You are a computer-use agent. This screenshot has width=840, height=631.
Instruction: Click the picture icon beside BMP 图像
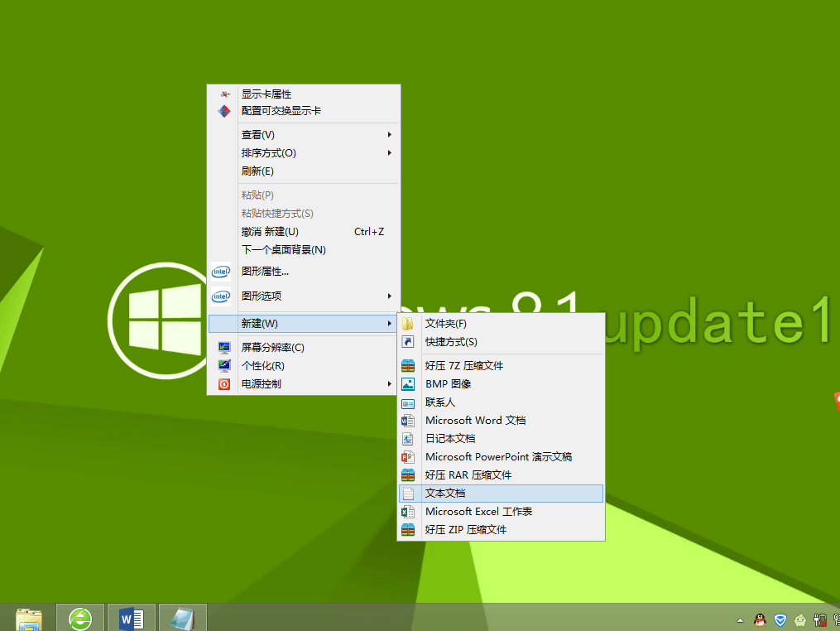click(408, 384)
